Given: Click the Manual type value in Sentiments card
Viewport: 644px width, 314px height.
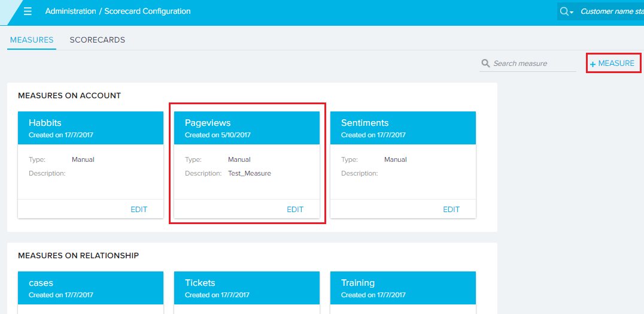Looking at the screenshot, I should pyautogui.click(x=396, y=159).
